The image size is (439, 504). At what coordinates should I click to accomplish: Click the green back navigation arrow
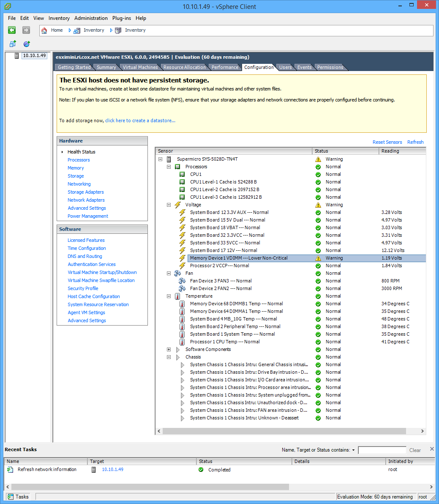12,30
